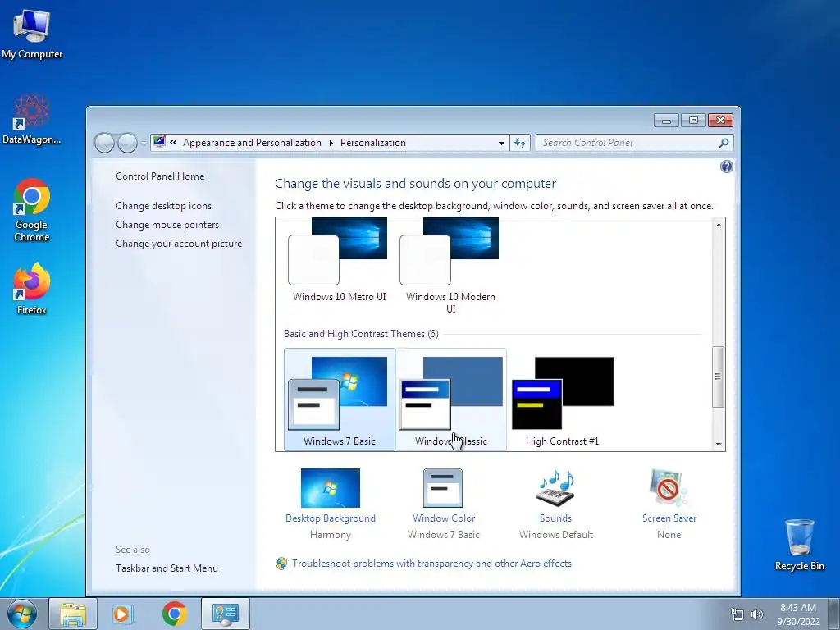Click the refresh button beside the address bar
This screenshot has width=840, height=630.
519,143
